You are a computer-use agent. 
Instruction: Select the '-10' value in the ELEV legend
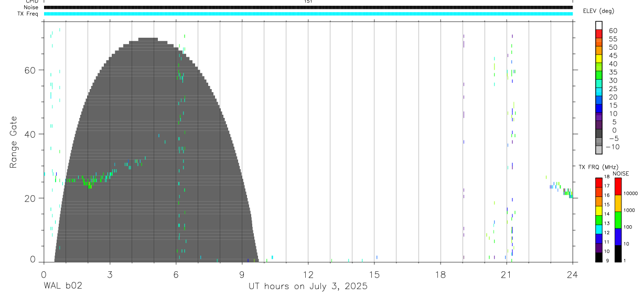click(611, 147)
